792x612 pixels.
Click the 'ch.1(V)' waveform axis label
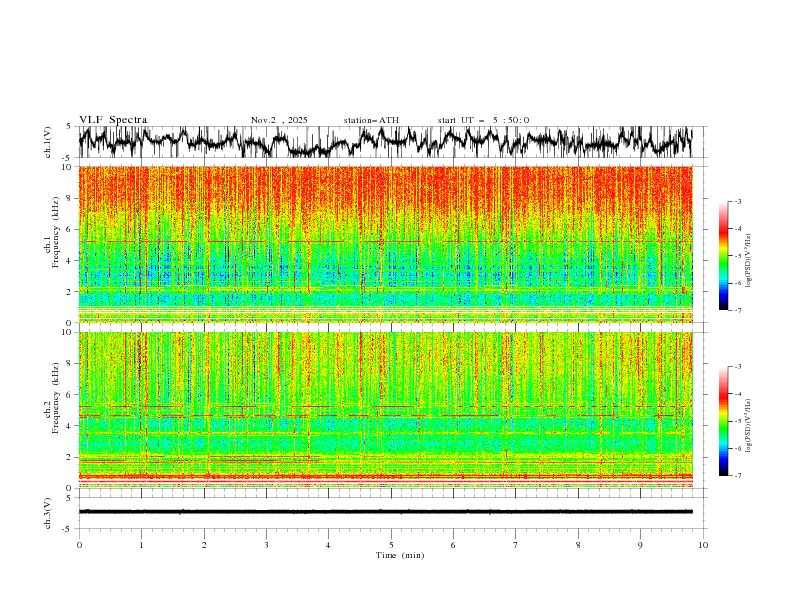pyautogui.click(x=48, y=142)
